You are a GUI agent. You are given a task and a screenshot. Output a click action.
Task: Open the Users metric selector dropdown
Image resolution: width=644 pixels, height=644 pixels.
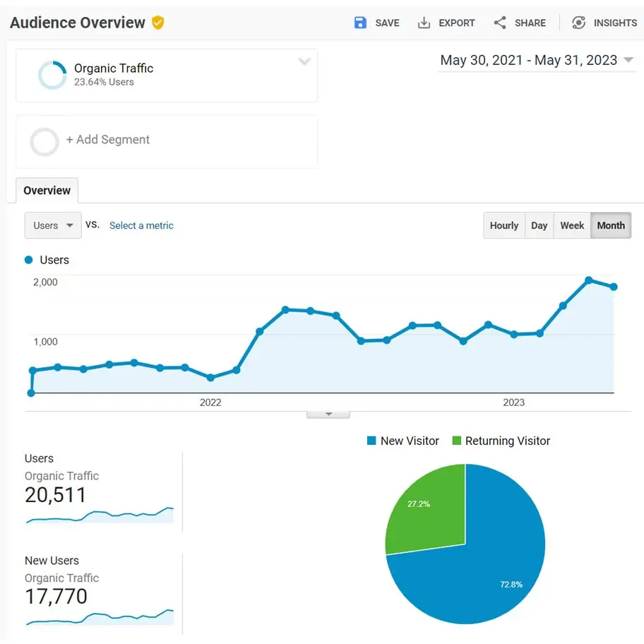[52, 225]
